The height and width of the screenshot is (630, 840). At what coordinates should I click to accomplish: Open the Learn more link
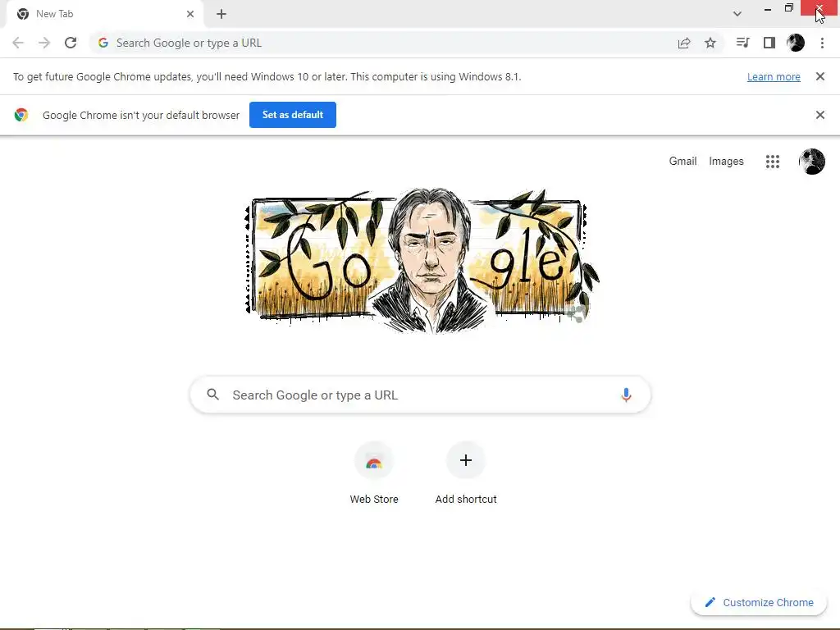point(774,77)
